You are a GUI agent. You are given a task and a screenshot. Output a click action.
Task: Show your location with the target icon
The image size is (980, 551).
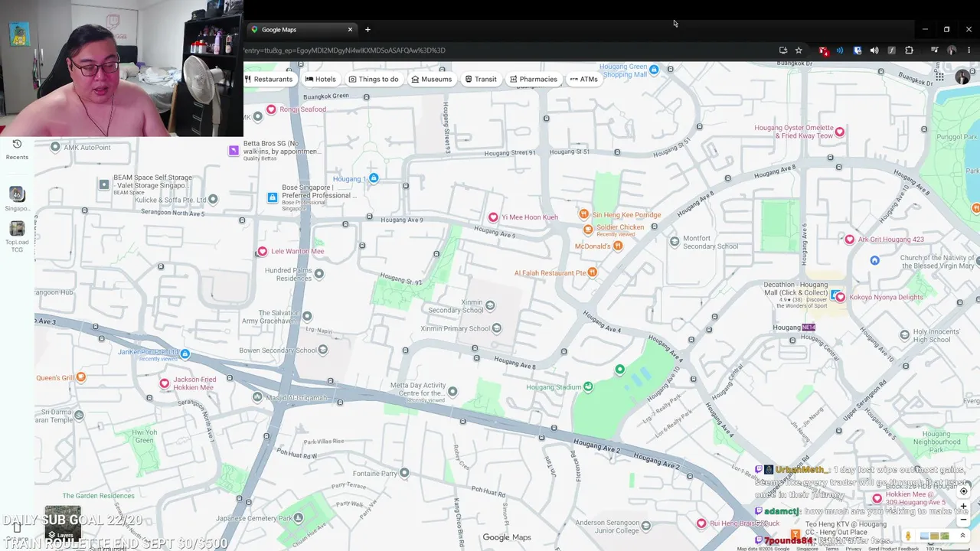(x=964, y=491)
